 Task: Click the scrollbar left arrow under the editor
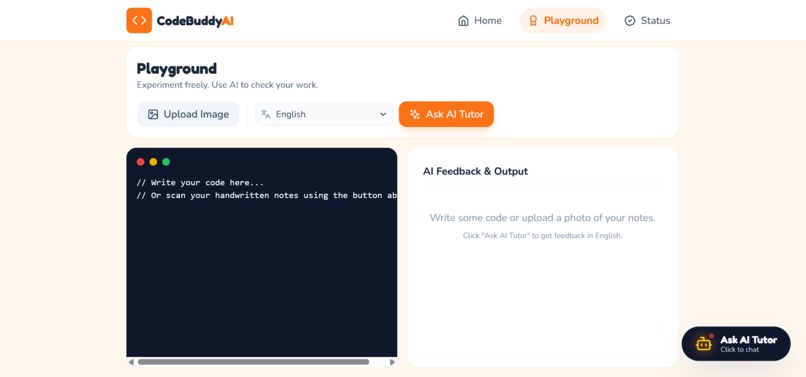131,362
